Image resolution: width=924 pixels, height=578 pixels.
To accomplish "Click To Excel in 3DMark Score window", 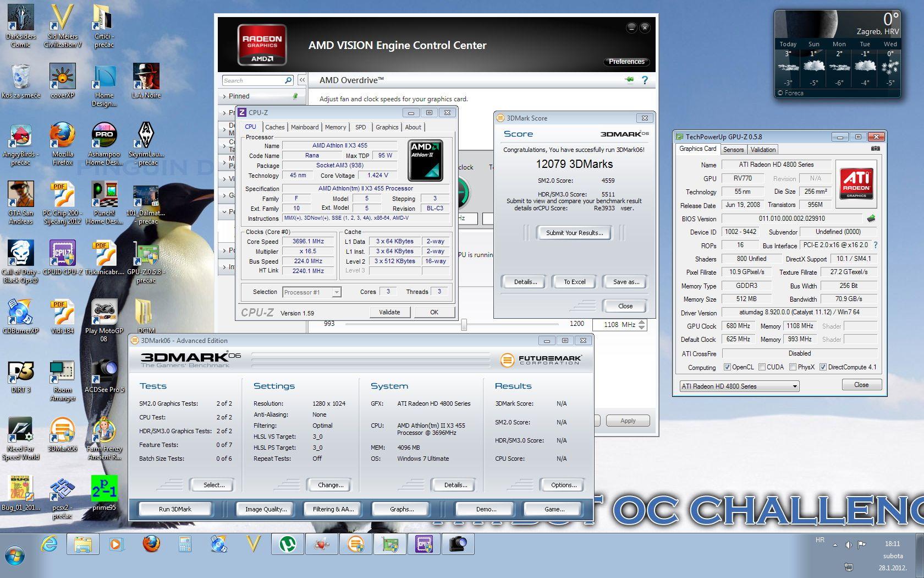I will pos(575,282).
